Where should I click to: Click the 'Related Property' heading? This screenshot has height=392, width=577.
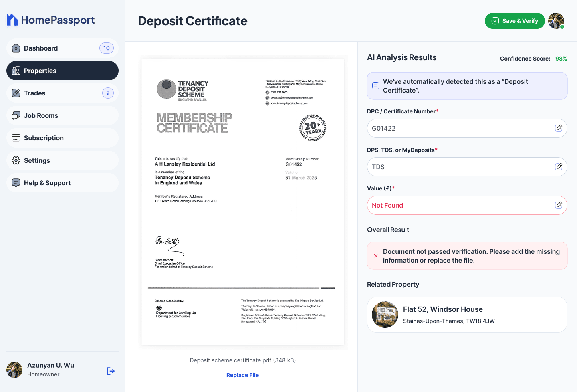tap(393, 284)
